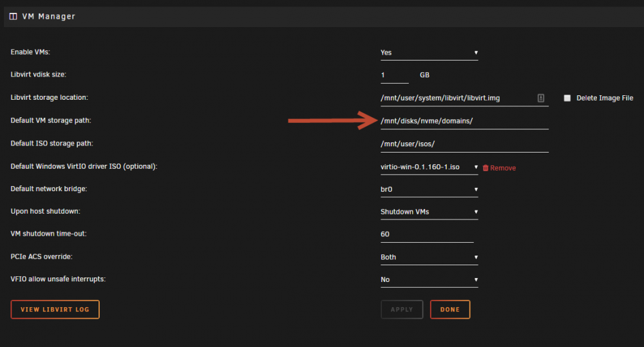
Task: Click the 'VM Manager' heading text
Action: point(48,17)
